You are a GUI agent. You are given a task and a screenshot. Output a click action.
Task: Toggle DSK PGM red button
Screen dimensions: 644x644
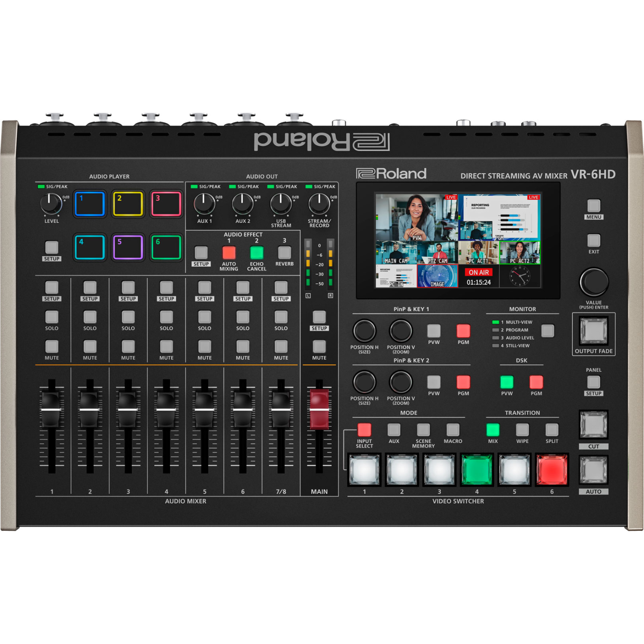click(536, 382)
